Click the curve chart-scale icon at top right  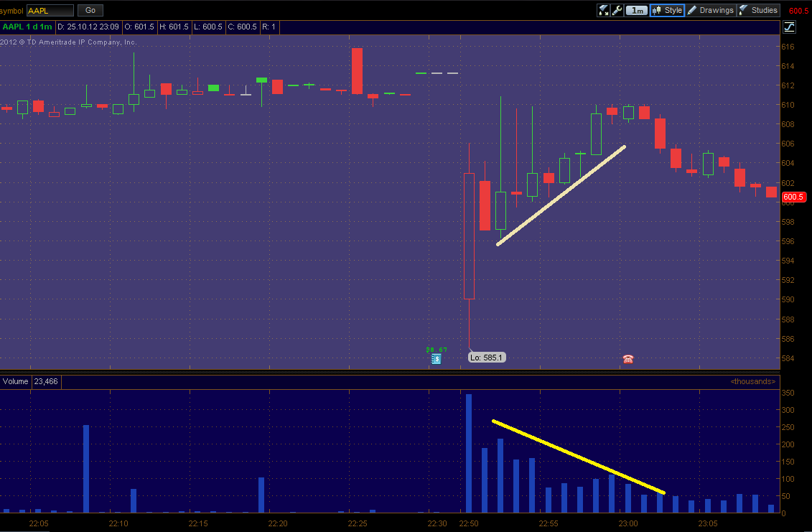click(x=789, y=27)
